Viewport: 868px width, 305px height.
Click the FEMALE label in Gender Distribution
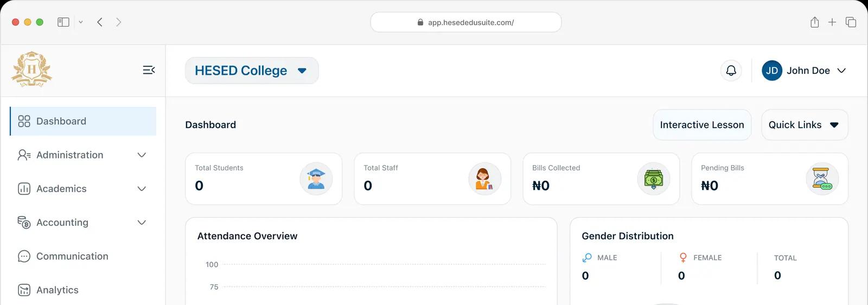707,258
